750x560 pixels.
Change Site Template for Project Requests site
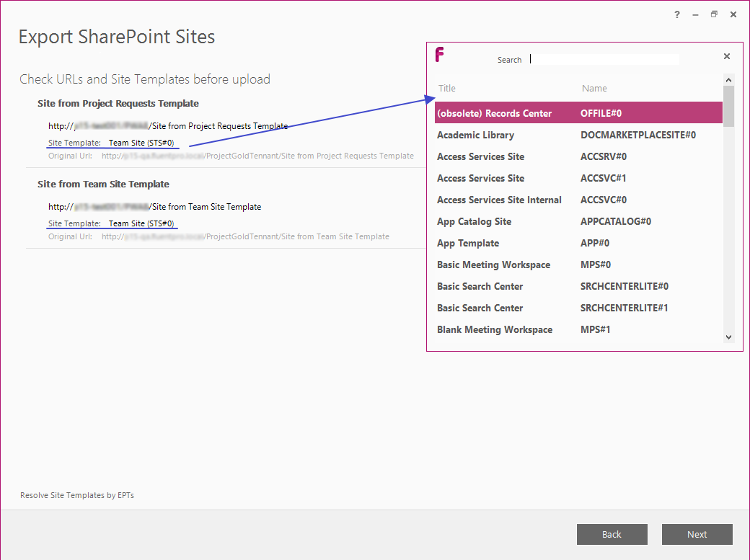(141, 143)
